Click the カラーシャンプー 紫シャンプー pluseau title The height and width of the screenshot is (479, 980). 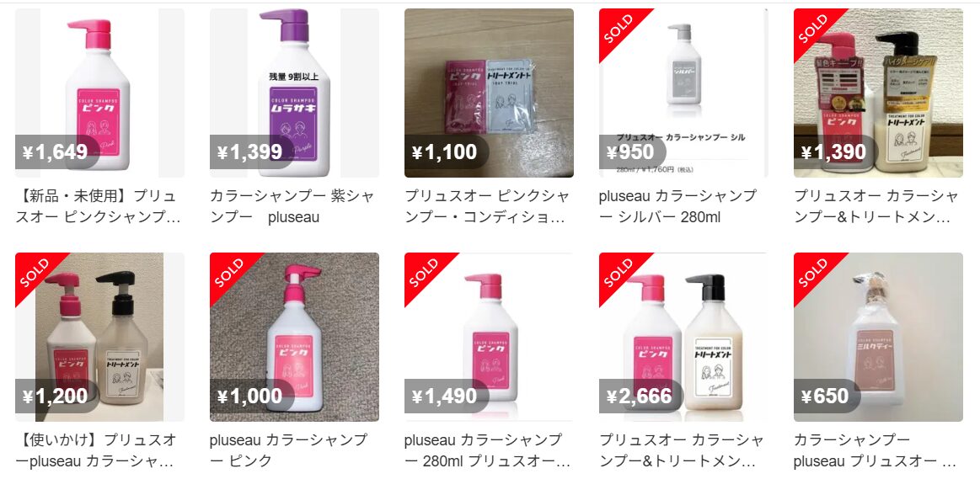292,207
